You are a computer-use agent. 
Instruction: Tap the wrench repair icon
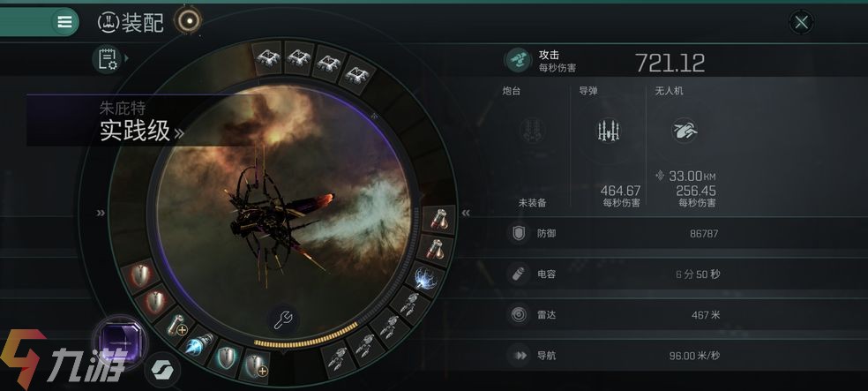(x=284, y=319)
